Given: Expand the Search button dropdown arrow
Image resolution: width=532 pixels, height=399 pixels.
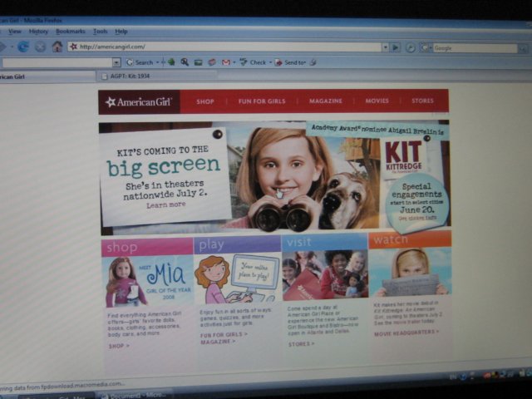Looking at the screenshot, I should tap(157, 62).
